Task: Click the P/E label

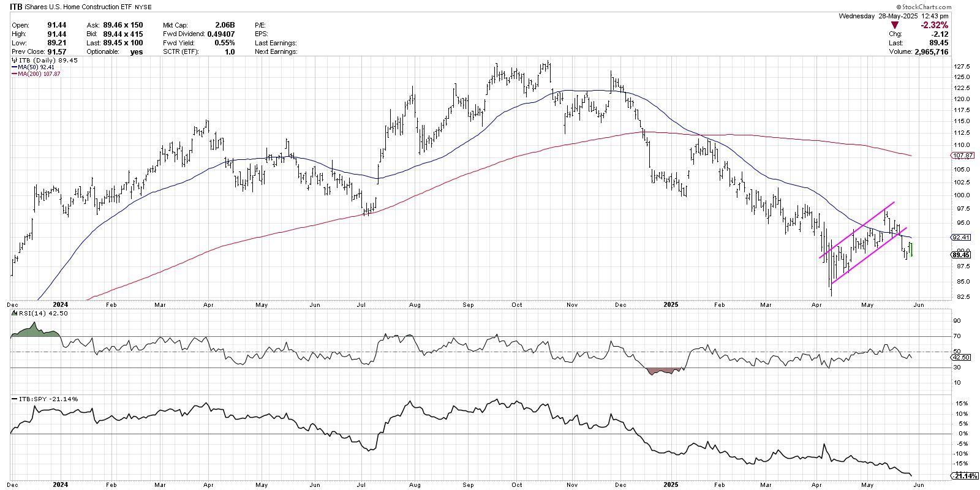Action: click(x=260, y=25)
